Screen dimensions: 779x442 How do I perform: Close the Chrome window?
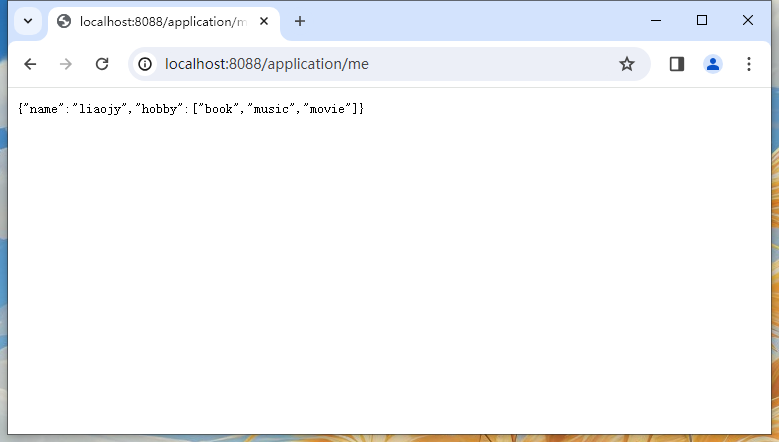point(748,20)
